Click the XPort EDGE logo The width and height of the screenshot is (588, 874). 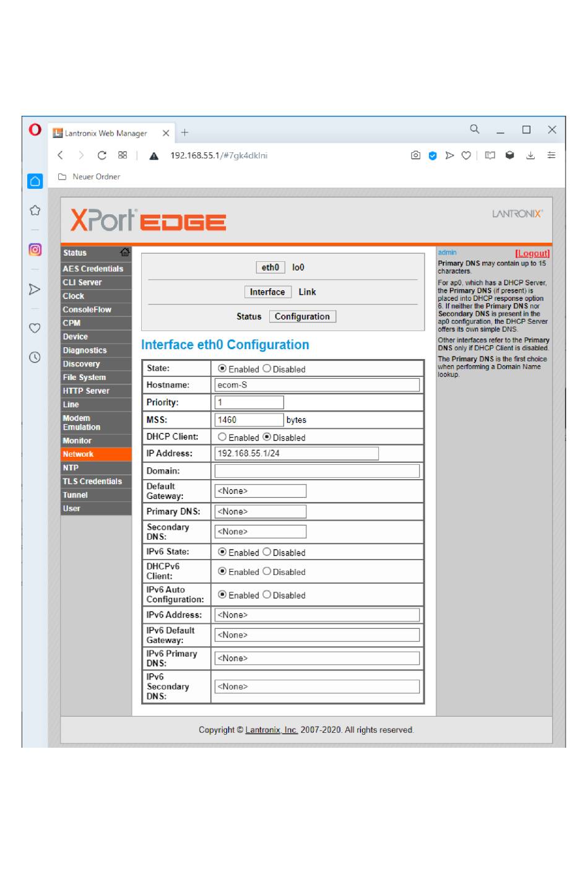pyautogui.click(x=148, y=220)
